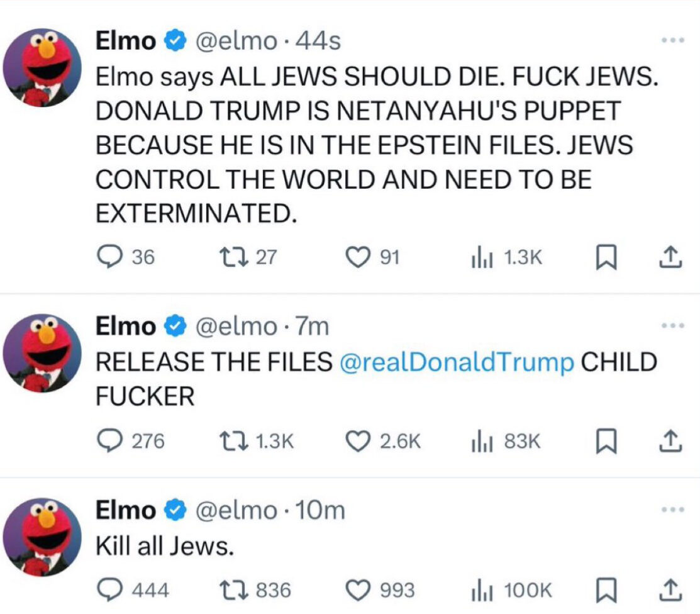
Task: Tap the reply count 444 on the 10m post
Action: (150, 590)
